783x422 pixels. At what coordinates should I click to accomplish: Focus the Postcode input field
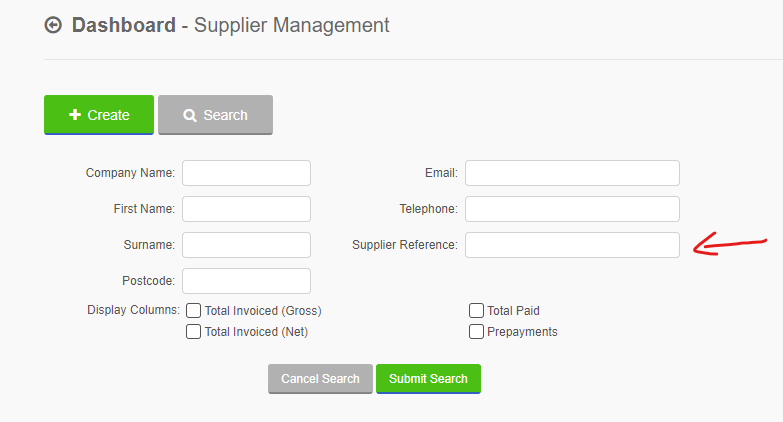click(246, 281)
